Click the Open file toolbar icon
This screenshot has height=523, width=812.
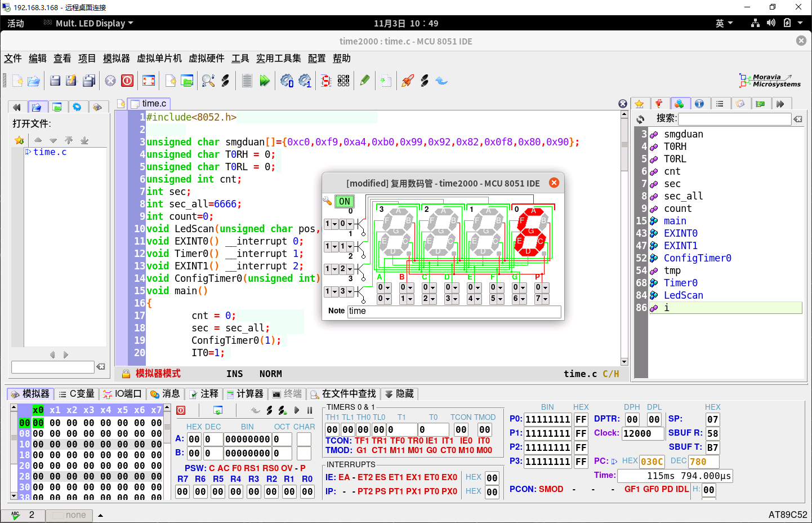[x=34, y=81]
